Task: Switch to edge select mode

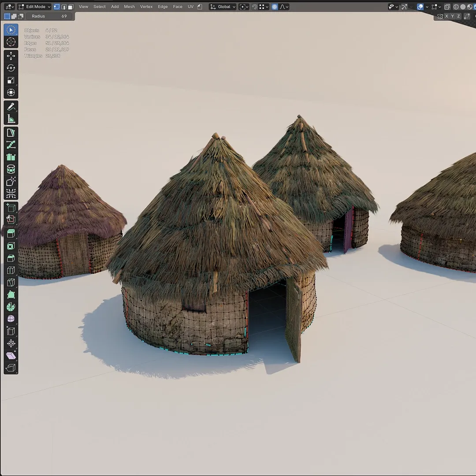Action: pyautogui.click(x=64, y=7)
